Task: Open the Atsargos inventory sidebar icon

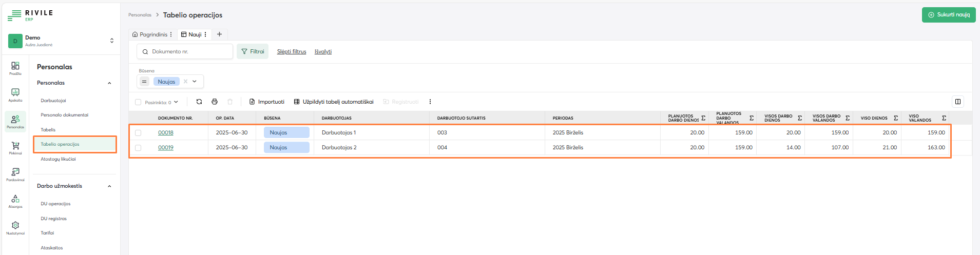Action: click(x=15, y=201)
